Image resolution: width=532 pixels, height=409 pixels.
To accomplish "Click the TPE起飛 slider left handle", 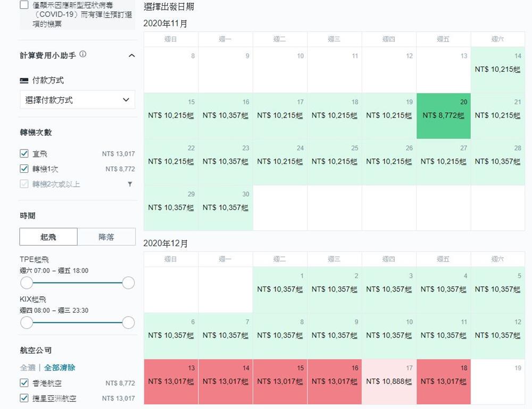I will [27, 282].
